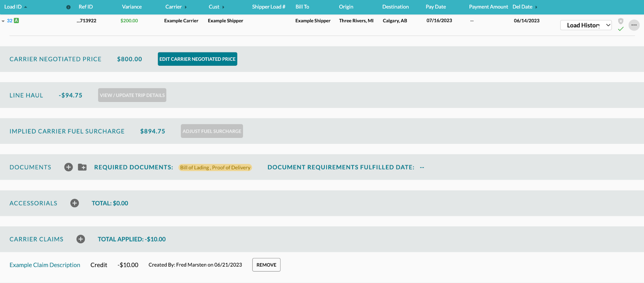Click Ref ID ...713922 cell
644x283 pixels.
pos(87,21)
